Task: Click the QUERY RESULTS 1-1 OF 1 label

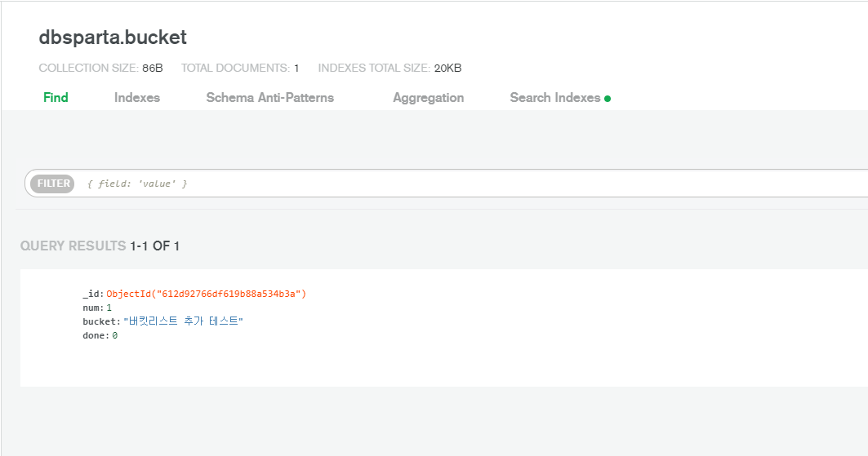Action: tap(100, 246)
